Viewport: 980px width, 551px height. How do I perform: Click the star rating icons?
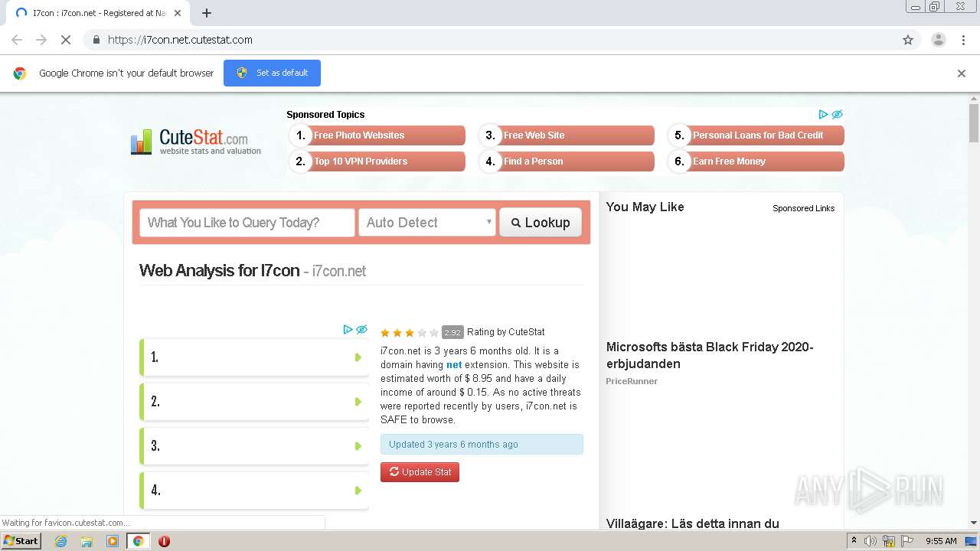click(x=410, y=332)
